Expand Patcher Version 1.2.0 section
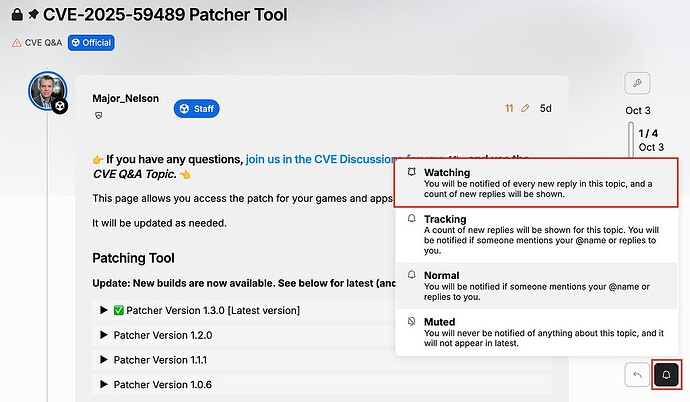Screen dimensions: 690x402 click(161, 335)
